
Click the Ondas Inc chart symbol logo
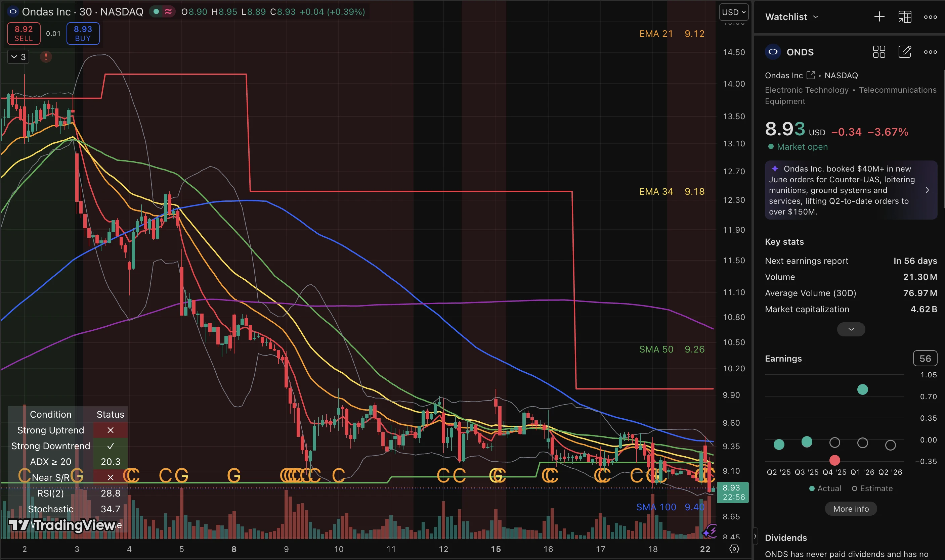point(13,12)
